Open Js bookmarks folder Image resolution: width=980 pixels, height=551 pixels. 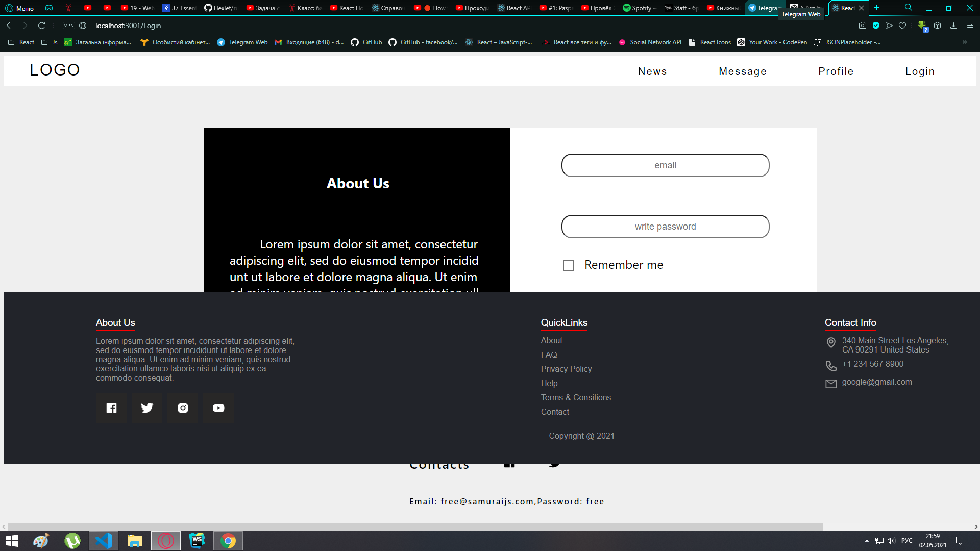(50, 42)
